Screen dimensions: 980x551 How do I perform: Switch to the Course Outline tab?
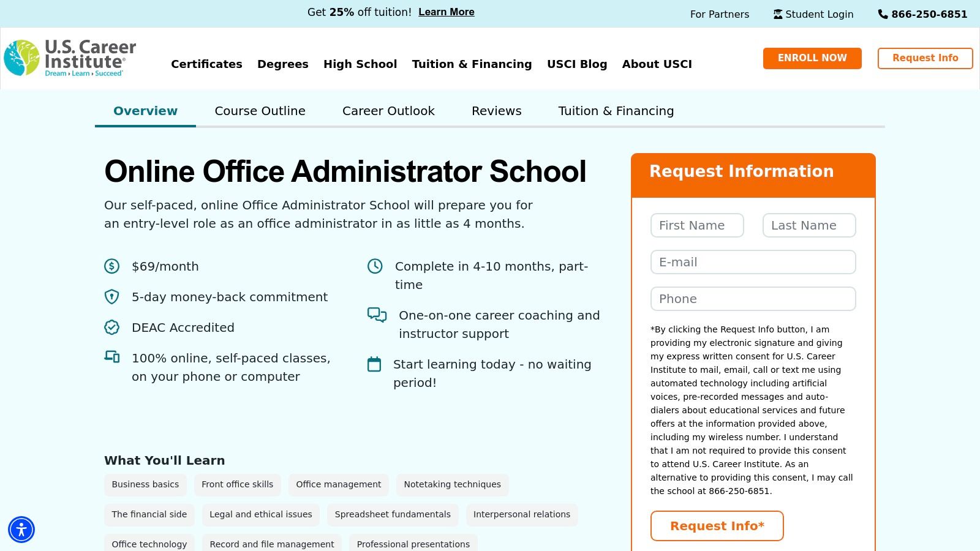click(260, 111)
